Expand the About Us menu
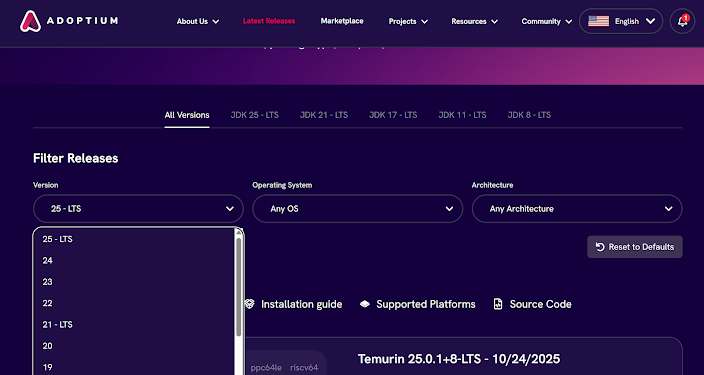Image resolution: width=704 pixels, height=375 pixels. (198, 21)
